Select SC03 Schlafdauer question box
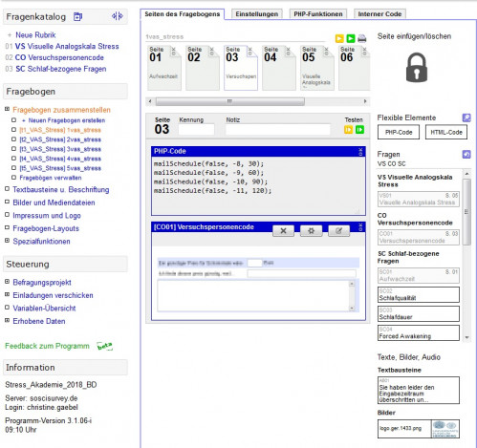 (x=419, y=313)
